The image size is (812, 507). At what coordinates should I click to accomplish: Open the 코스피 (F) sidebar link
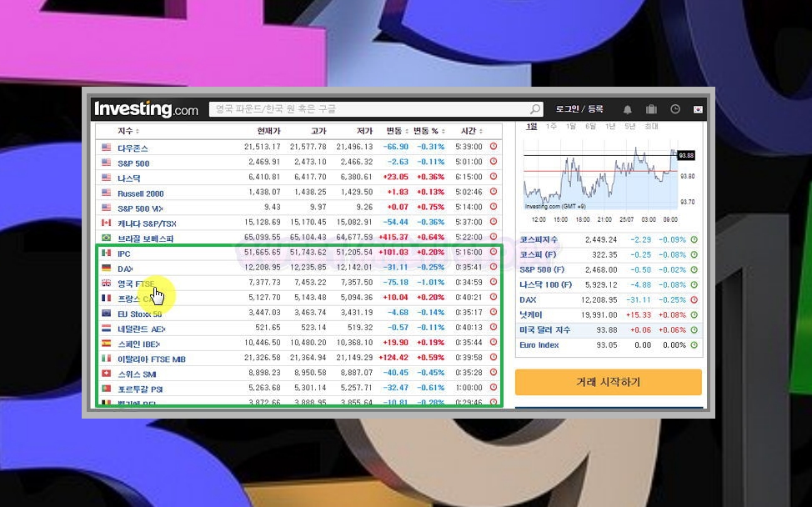[x=538, y=255]
